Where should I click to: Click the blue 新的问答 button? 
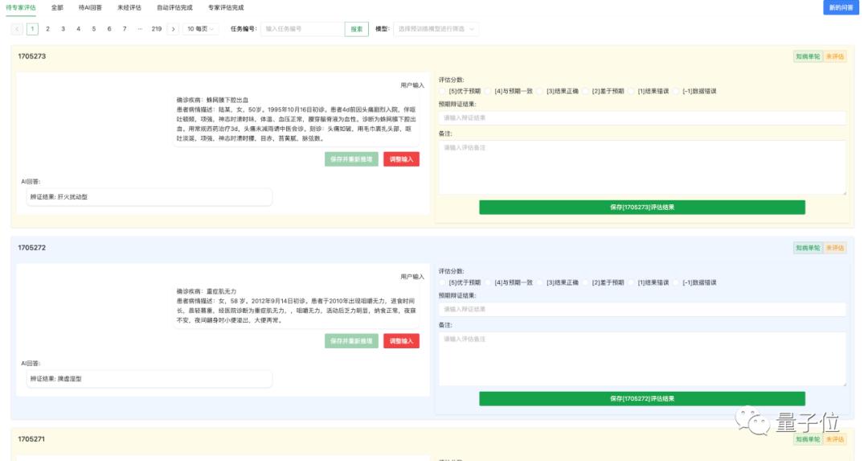841,7
